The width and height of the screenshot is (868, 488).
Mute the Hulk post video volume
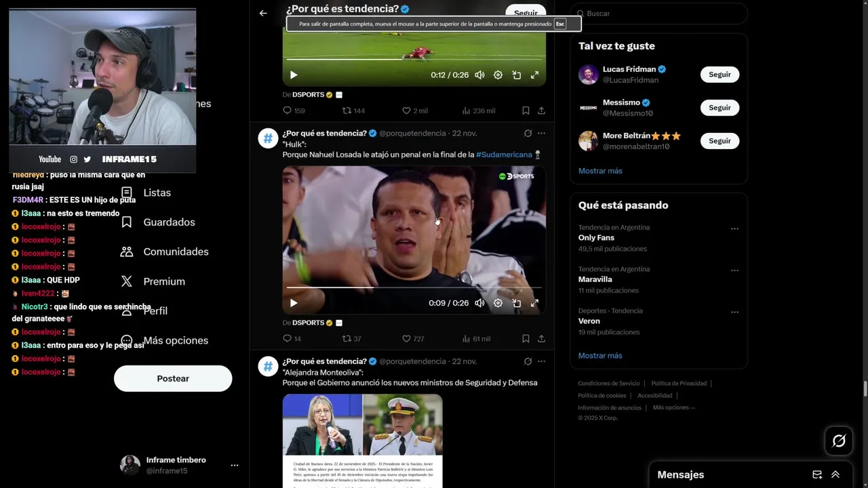coord(479,303)
